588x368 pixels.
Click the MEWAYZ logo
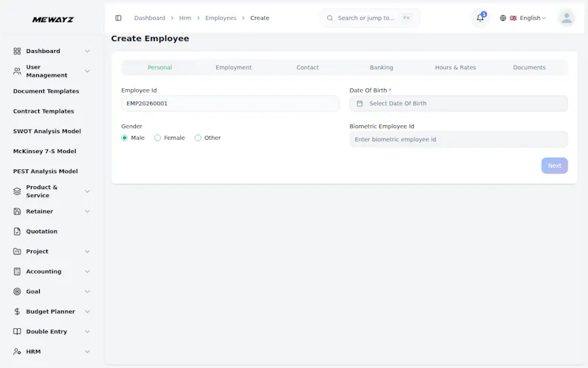pos(53,20)
